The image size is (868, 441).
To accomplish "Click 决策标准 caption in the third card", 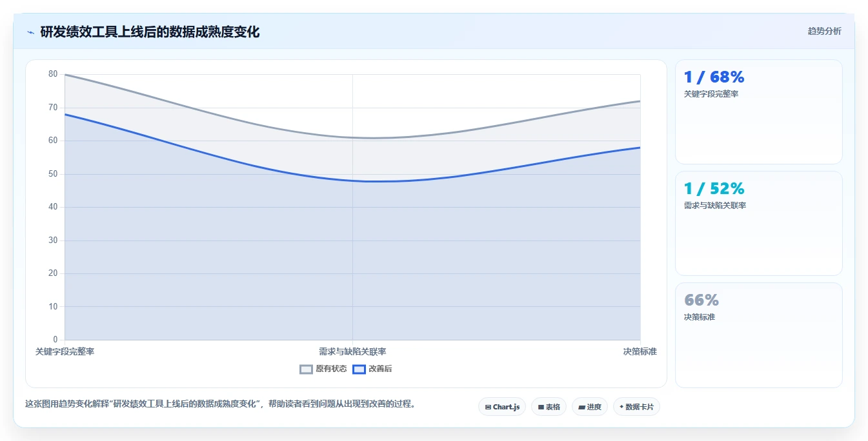I will [700, 317].
